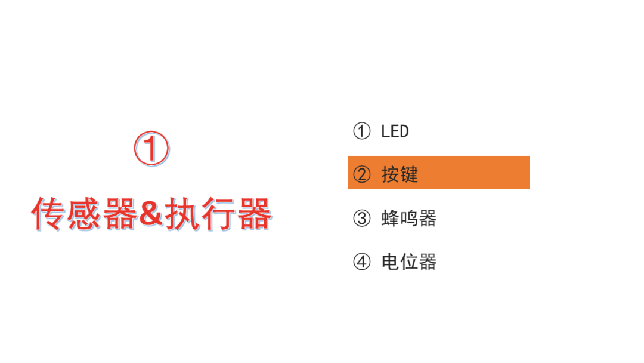644x363 pixels.
Task: Click the 执行器 word in the red title
Action: coord(218,214)
